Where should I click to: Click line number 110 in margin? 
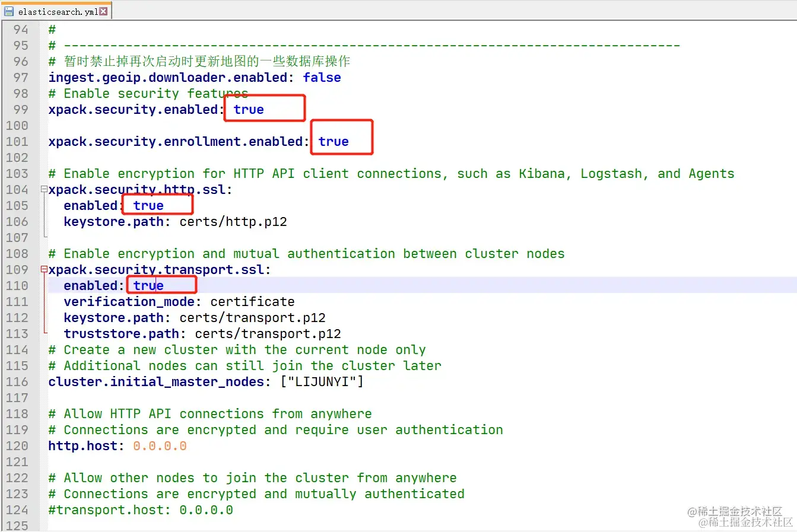[17, 286]
